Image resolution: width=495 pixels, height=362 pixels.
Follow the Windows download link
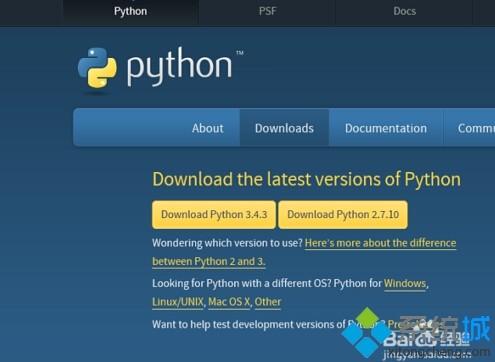(x=405, y=283)
